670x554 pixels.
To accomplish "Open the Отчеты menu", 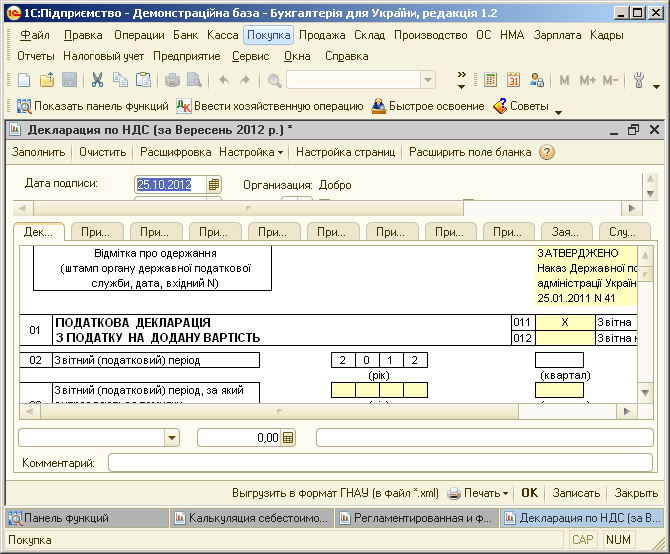I will pos(36,56).
